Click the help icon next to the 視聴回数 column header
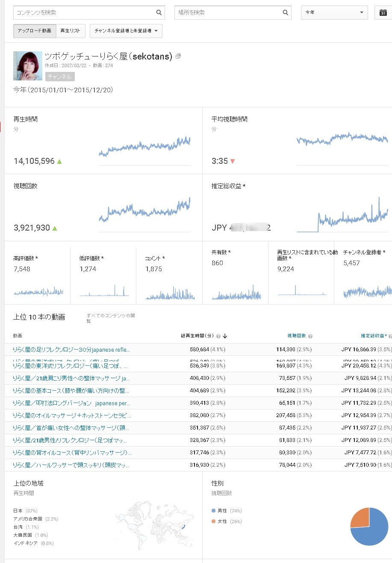Screen dimensions: 392x563 (310, 336)
